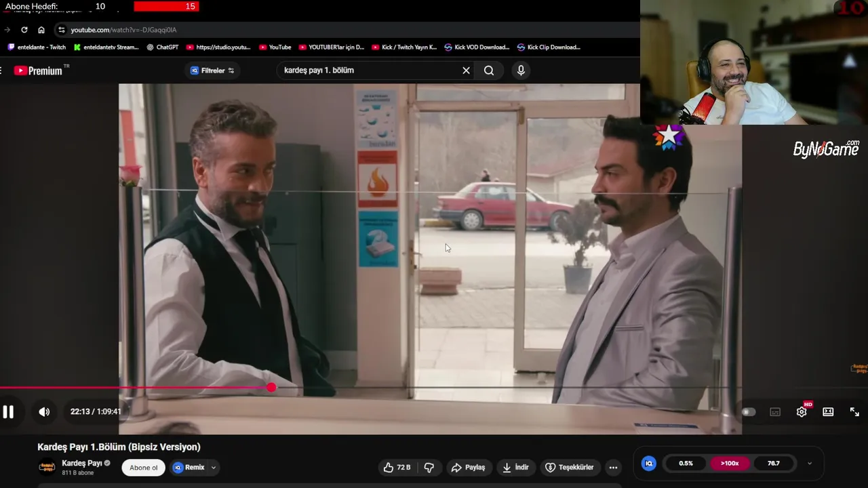Open the enteldantetv Stream bookmark
Image resolution: width=868 pixels, height=488 pixels.
click(106, 47)
